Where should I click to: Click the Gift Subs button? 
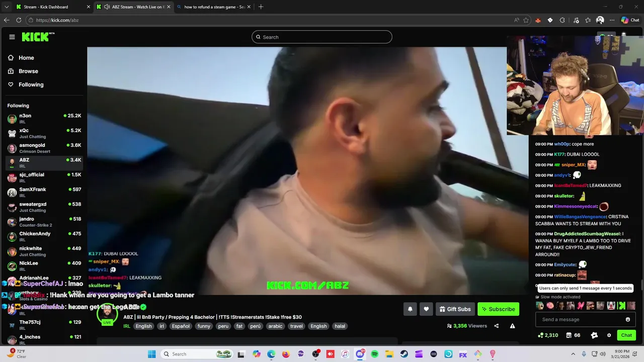455,309
